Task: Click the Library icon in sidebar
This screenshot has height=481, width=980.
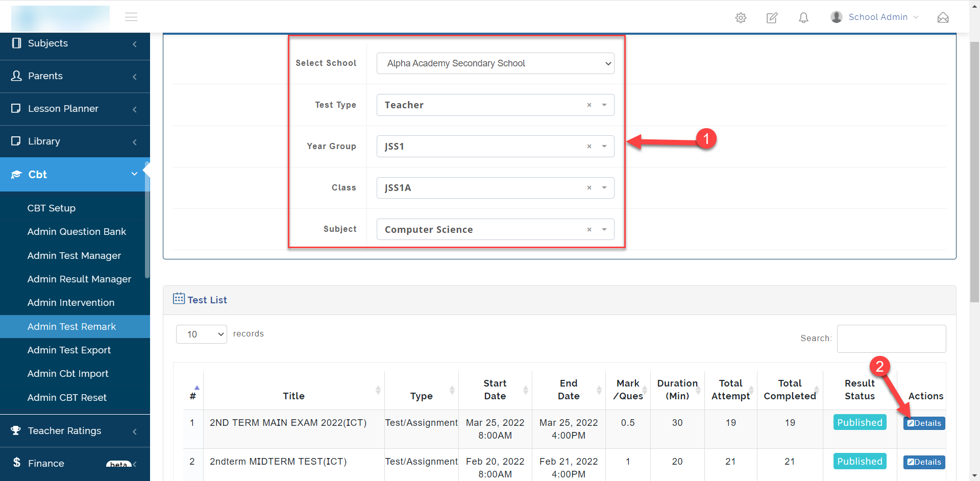Action: click(x=16, y=141)
